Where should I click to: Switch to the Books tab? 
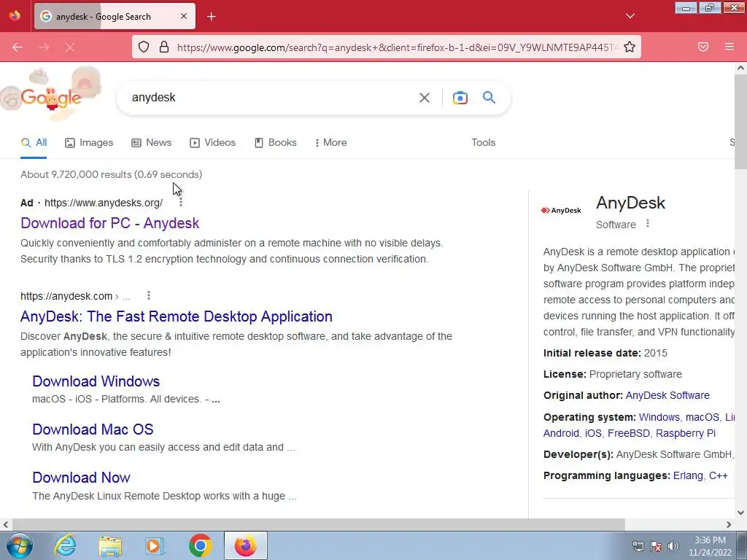tap(275, 143)
